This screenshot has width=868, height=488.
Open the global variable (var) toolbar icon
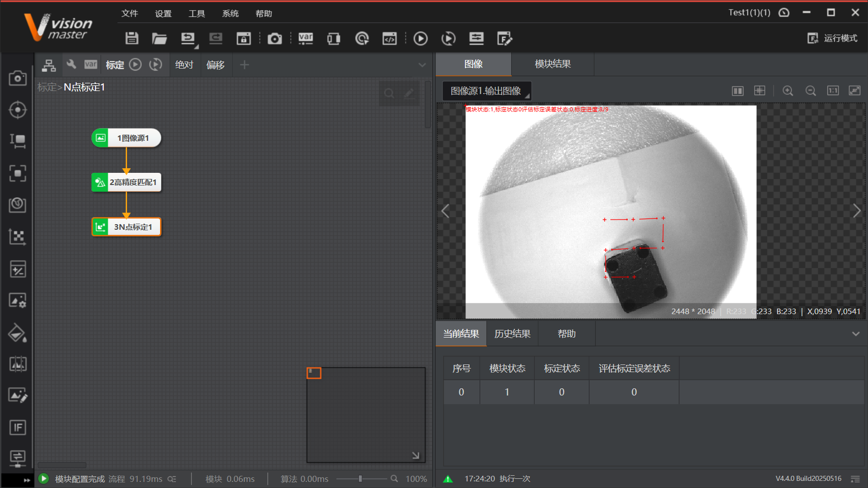[305, 38]
